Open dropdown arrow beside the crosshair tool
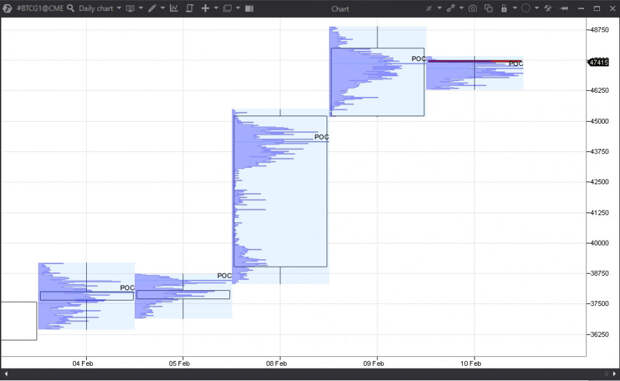The image size is (620, 381). point(216,8)
